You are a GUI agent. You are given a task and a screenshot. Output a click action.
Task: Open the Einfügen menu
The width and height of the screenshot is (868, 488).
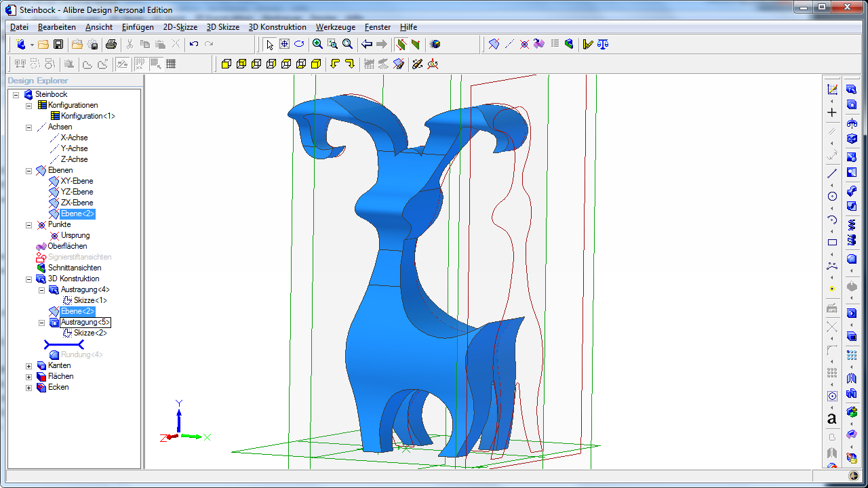(138, 27)
